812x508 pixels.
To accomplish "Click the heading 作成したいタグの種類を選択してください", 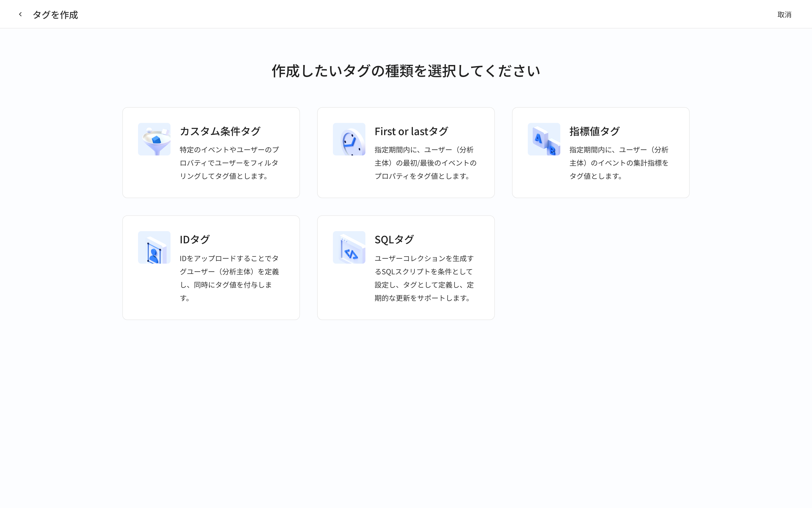I will coord(406,71).
